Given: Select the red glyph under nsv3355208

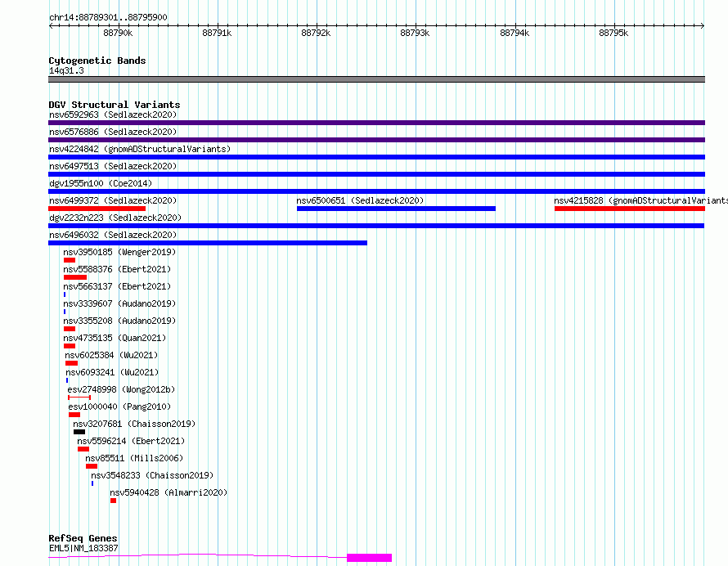Looking at the screenshot, I should click(70, 329).
